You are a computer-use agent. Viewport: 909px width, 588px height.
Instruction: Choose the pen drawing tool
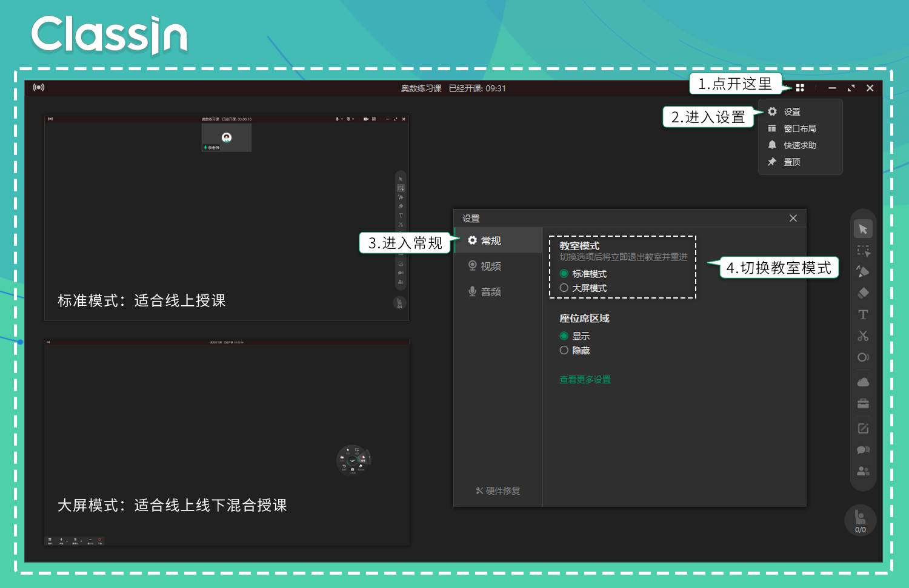click(x=863, y=271)
